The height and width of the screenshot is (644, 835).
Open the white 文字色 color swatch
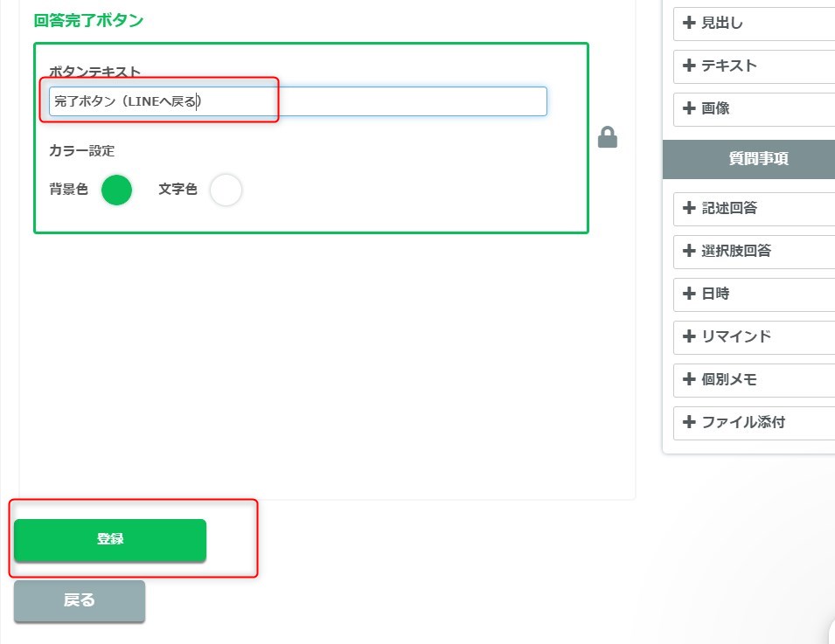tap(226, 190)
